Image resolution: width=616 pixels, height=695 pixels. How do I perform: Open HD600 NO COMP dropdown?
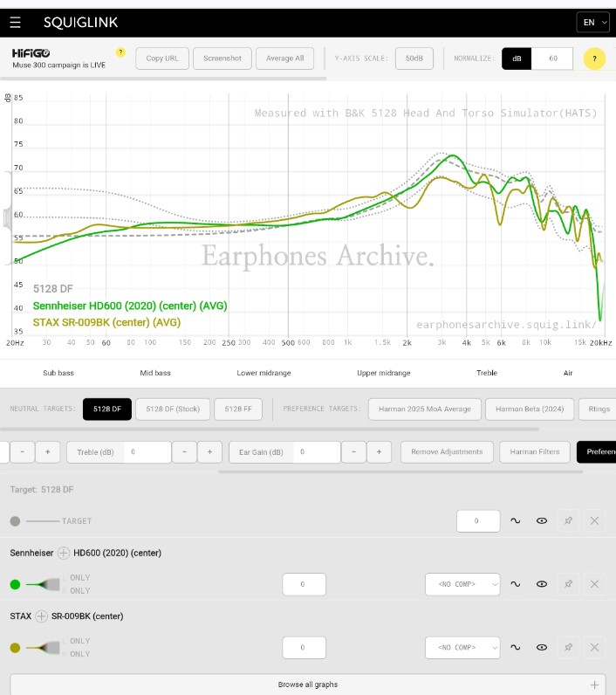click(462, 584)
